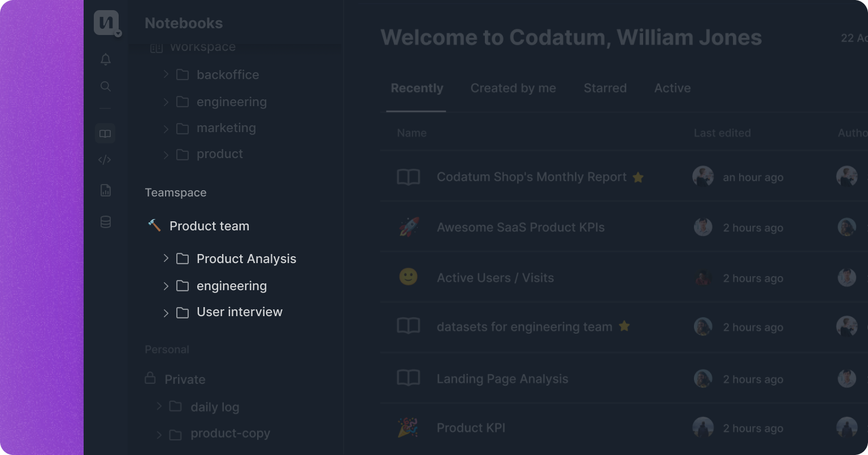Open the Notebooks book icon in the sidebar
This screenshot has height=455, width=868.
105,134
